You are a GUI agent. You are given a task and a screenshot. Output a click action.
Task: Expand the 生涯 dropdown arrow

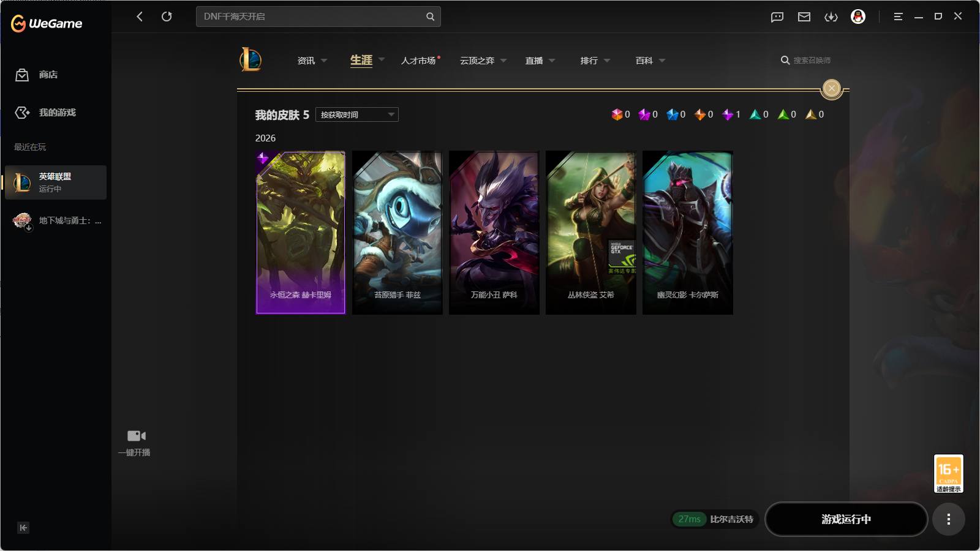(x=381, y=59)
